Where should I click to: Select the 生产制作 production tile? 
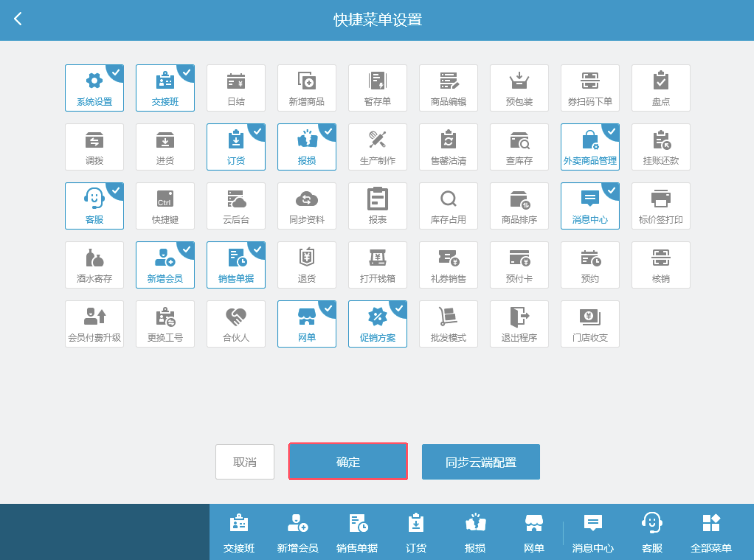click(377, 147)
